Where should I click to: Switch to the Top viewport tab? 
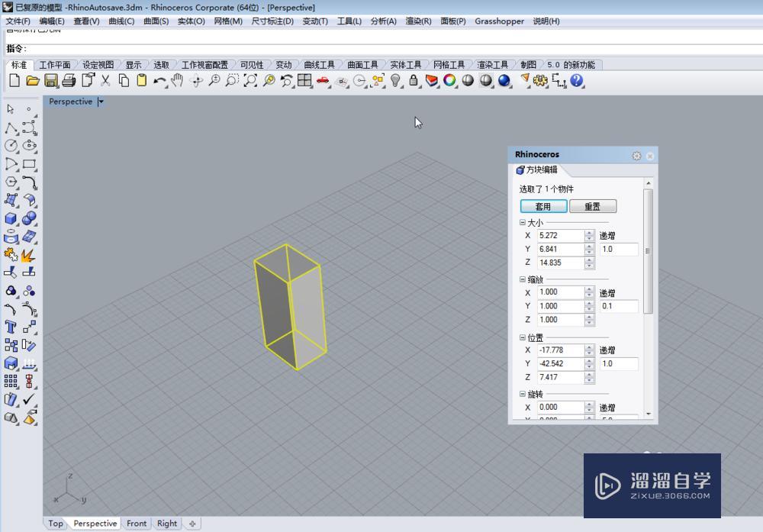click(x=56, y=524)
